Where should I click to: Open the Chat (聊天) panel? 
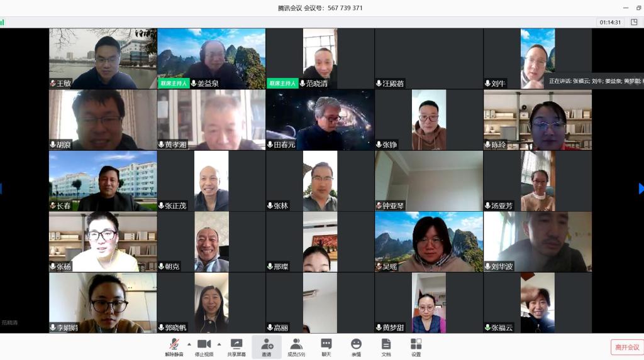coord(326,347)
